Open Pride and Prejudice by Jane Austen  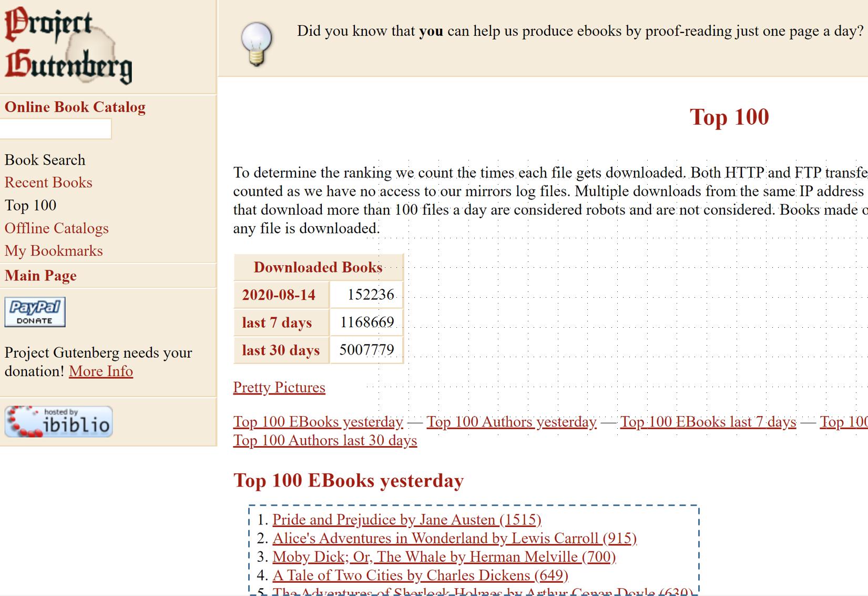pyautogui.click(x=407, y=520)
